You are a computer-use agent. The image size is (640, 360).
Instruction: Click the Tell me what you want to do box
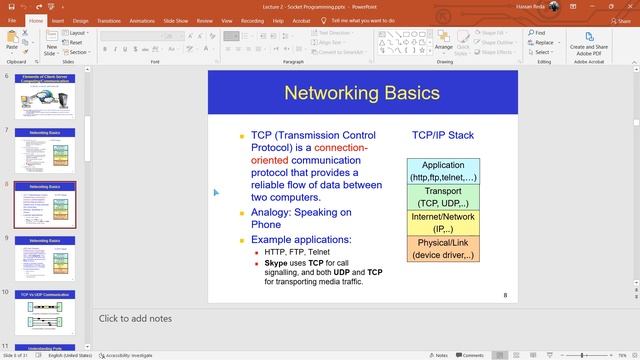click(x=362, y=20)
